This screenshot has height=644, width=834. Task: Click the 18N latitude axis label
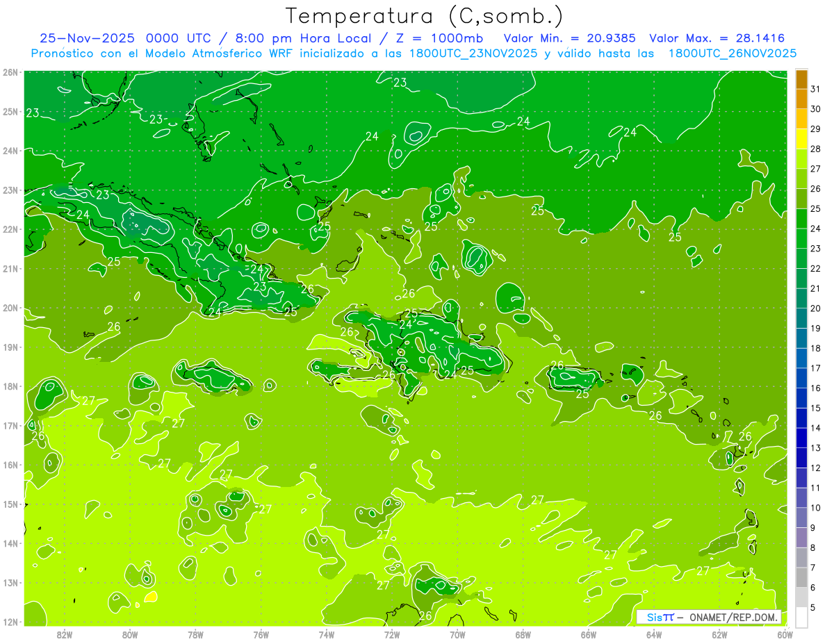point(11,386)
